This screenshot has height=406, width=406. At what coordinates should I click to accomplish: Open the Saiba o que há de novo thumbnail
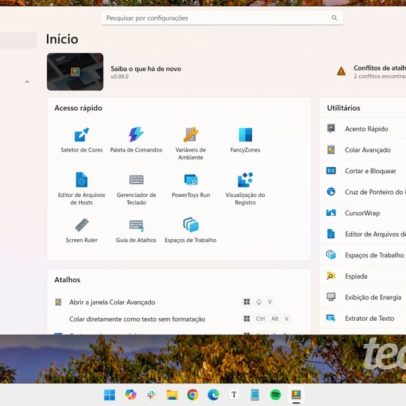pos(75,72)
